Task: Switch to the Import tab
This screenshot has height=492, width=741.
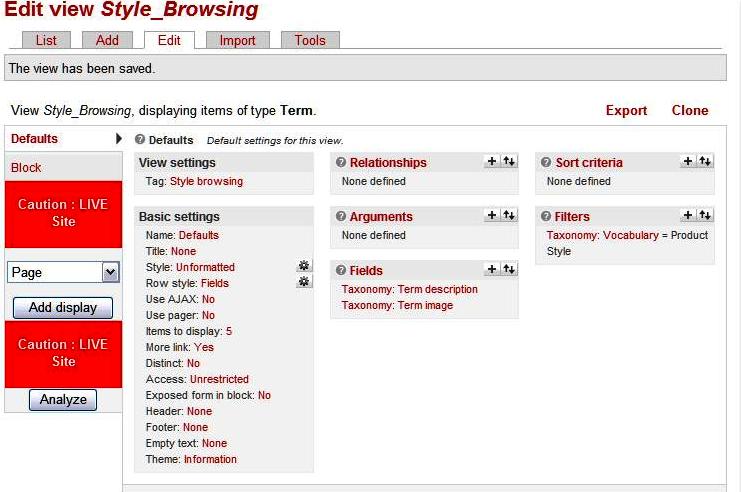Action: (x=237, y=40)
